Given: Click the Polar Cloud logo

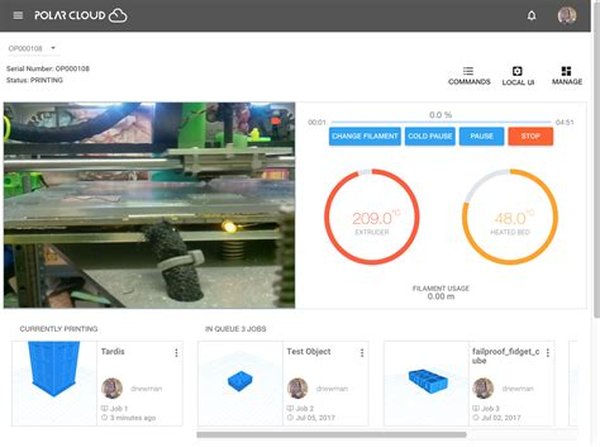Looking at the screenshot, I should [x=82, y=15].
